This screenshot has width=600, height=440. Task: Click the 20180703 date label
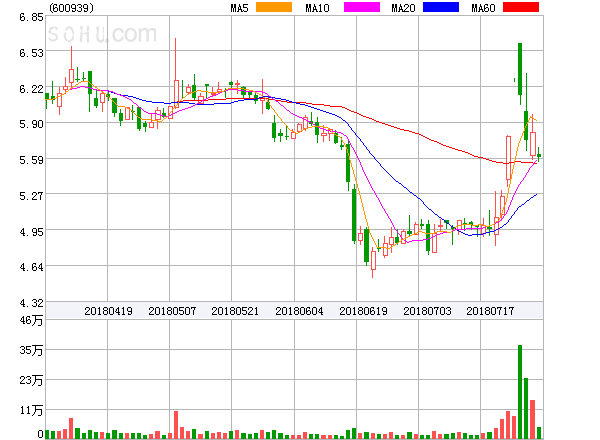427,311
